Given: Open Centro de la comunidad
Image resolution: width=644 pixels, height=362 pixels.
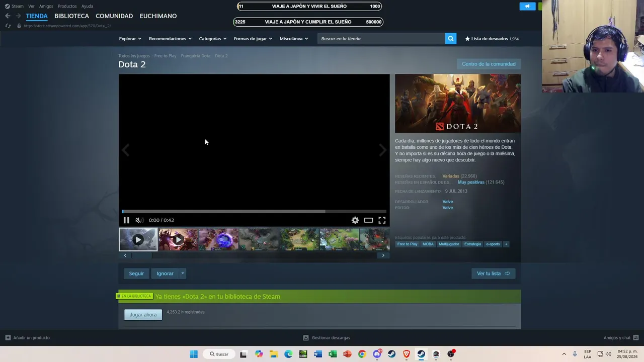Looking at the screenshot, I should pos(489,64).
